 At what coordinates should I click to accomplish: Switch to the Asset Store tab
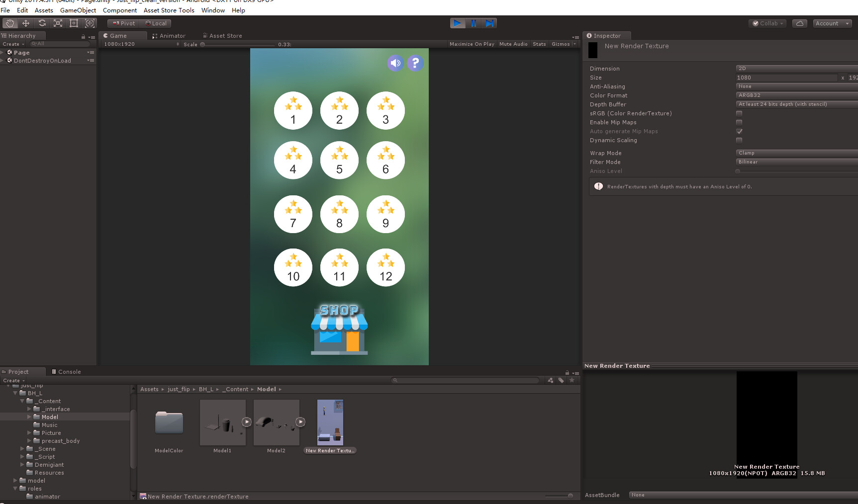click(223, 36)
